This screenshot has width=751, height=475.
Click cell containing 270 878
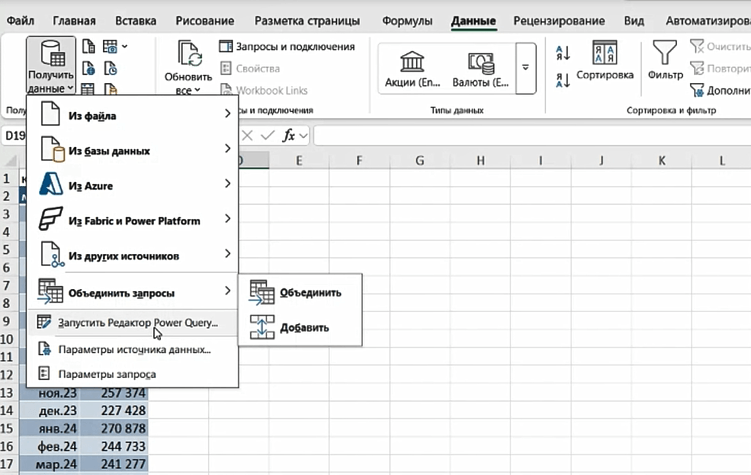tap(114, 428)
